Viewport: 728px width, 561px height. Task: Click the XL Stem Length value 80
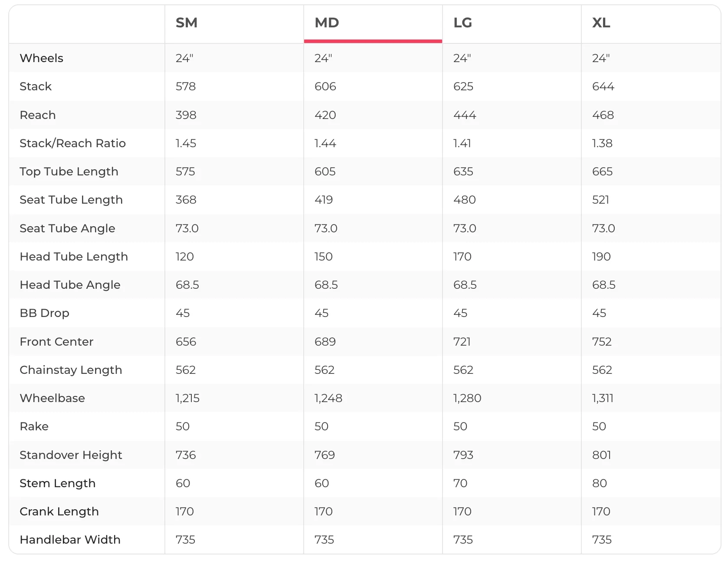pyautogui.click(x=600, y=483)
